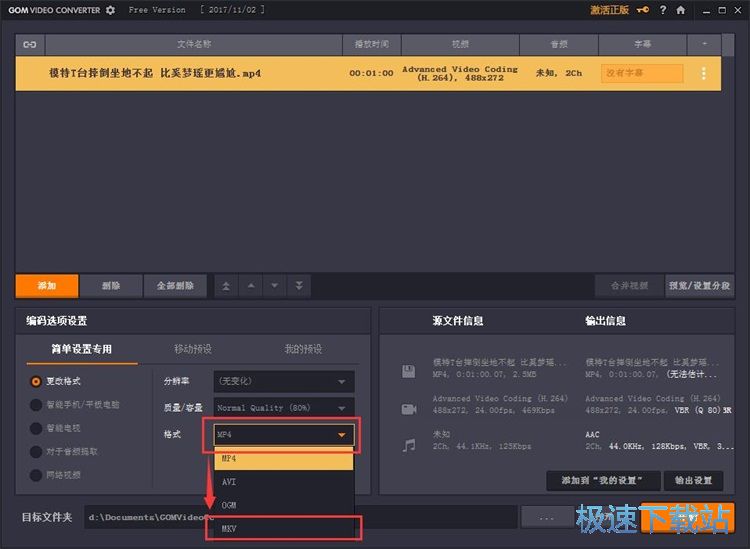The height and width of the screenshot is (549, 750).
Task: Move file up one position
Action: [x=251, y=286]
